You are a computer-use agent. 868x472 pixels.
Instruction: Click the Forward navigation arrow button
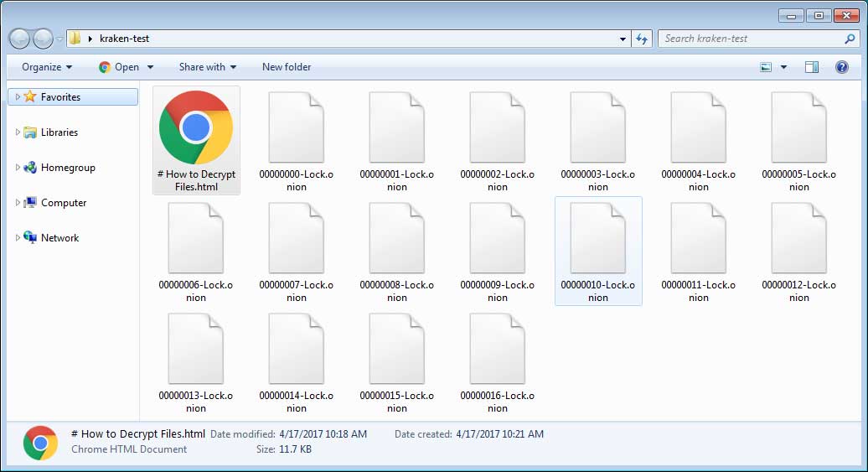click(x=43, y=39)
